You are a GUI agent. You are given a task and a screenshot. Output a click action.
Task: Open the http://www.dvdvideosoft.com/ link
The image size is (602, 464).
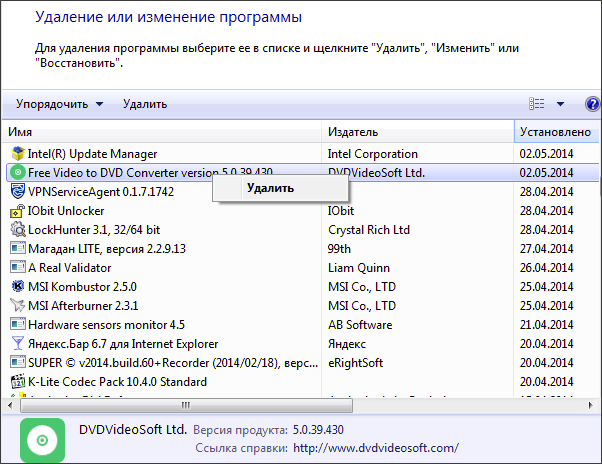(376, 448)
